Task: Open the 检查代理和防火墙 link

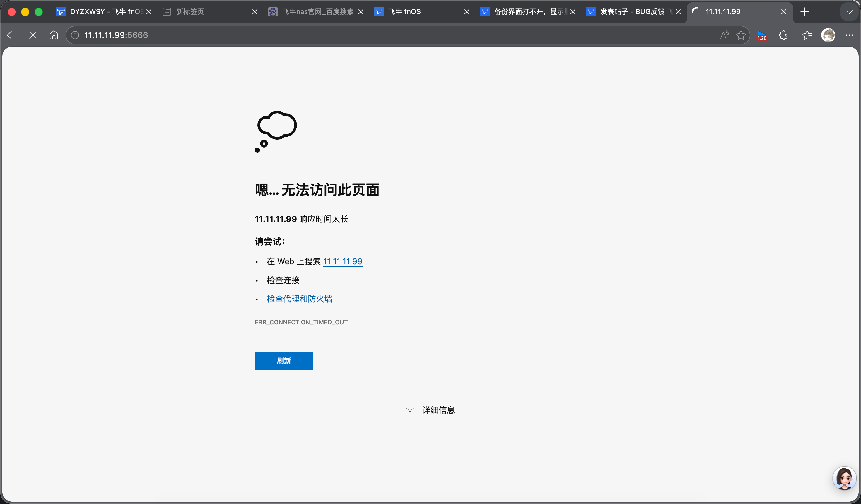Action: point(299,299)
